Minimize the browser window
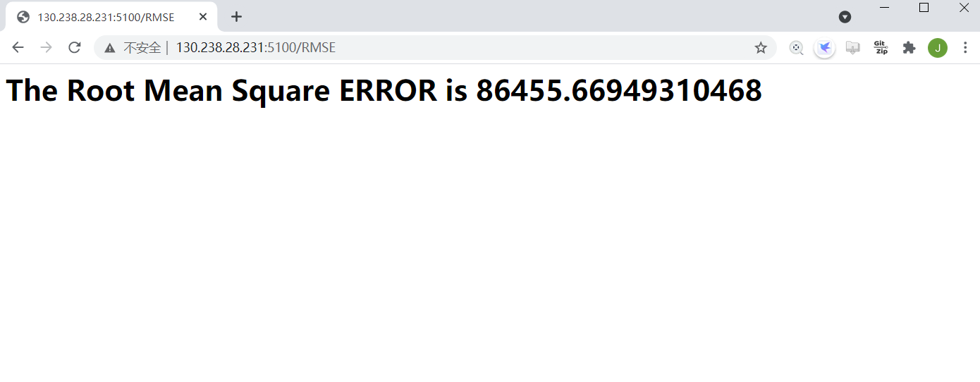980x382 pixels. (884, 8)
